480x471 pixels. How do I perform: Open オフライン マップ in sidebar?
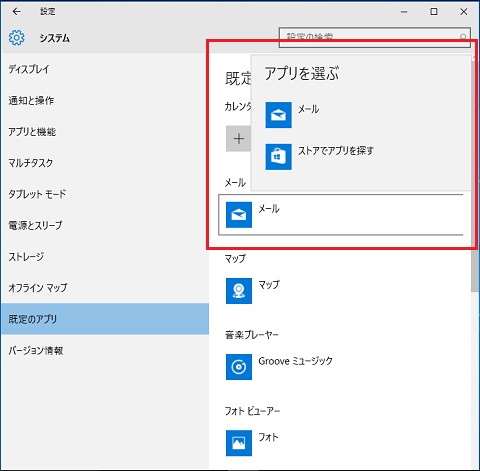[x=105, y=288]
